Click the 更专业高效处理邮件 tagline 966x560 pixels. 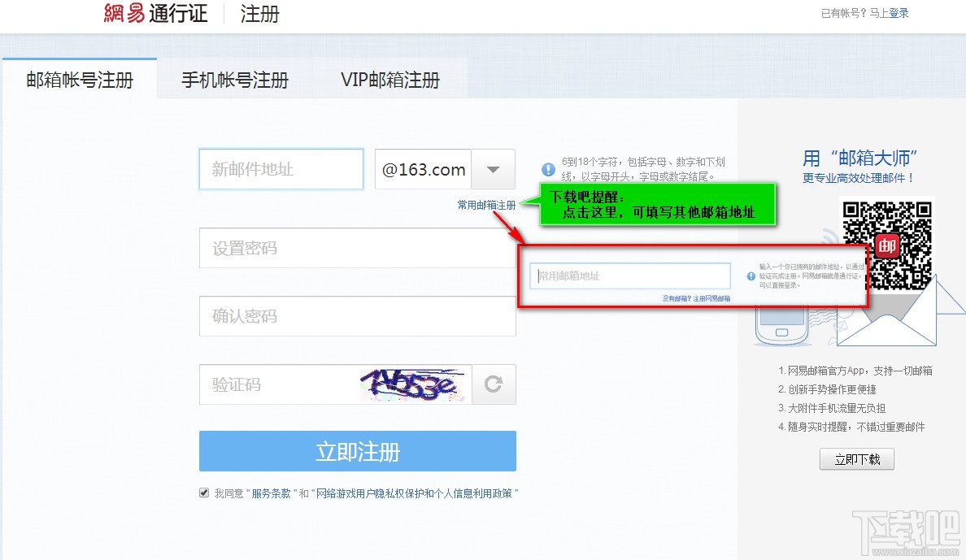858,178
